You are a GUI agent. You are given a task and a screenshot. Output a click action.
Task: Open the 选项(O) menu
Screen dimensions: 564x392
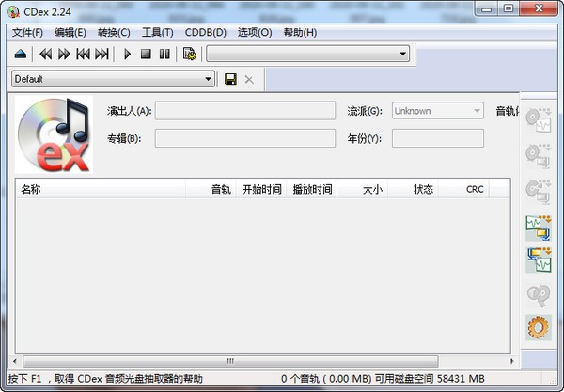[x=254, y=32]
